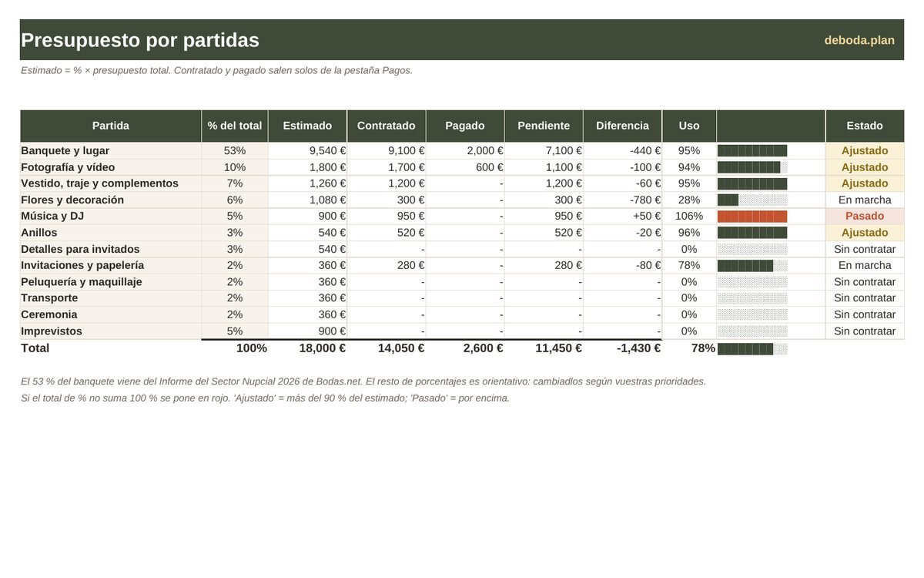Click the 'Fotografía y vídeo' cell
924x578 pixels.
tap(111, 167)
